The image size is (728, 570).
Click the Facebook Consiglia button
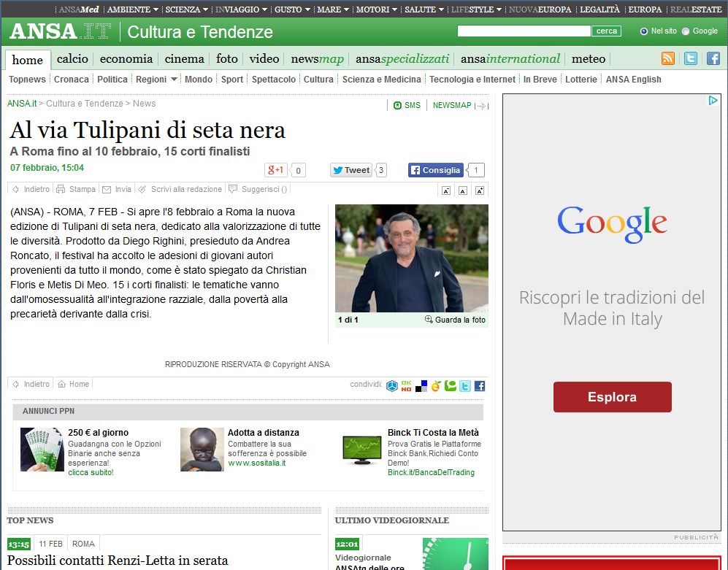[436, 170]
